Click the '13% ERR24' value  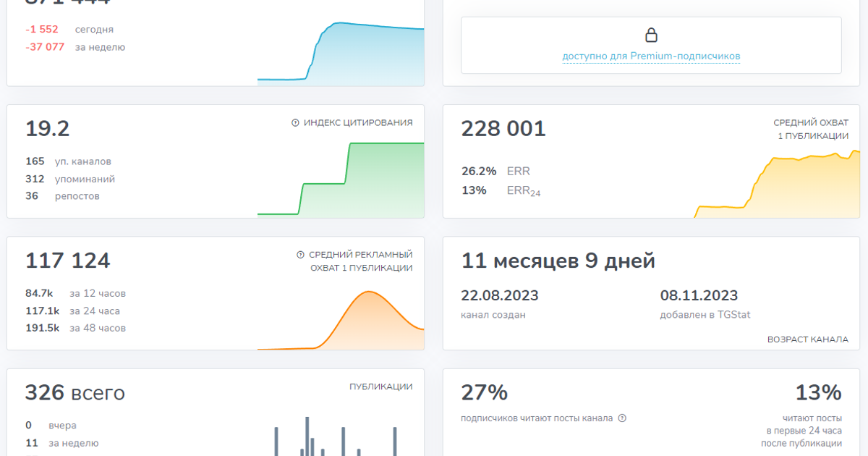(501, 191)
